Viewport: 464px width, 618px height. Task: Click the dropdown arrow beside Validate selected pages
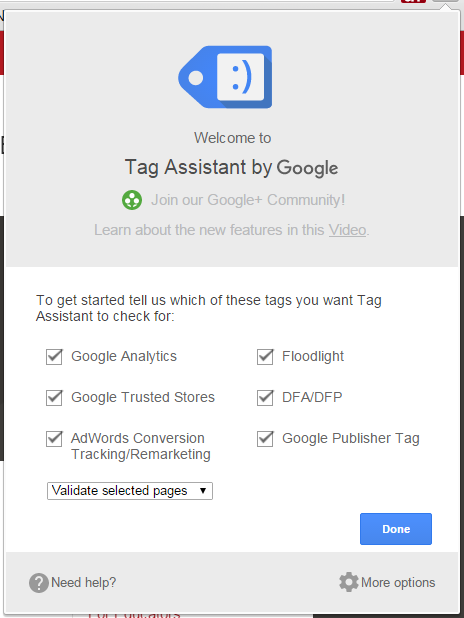click(203, 491)
